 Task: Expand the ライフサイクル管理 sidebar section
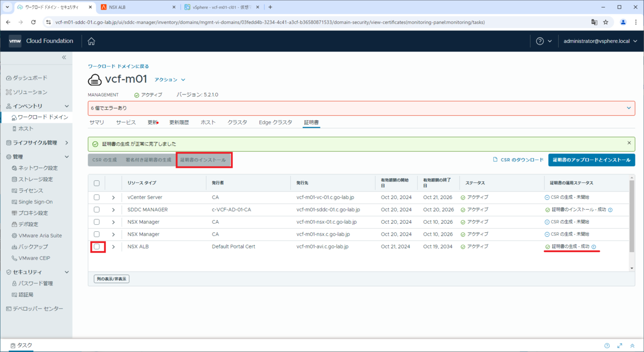[67, 143]
